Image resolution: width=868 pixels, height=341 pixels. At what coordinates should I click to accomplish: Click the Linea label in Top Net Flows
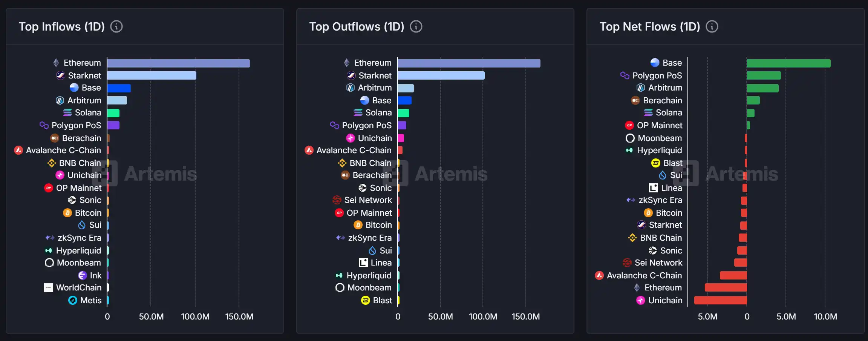click(x=672, y=188)
